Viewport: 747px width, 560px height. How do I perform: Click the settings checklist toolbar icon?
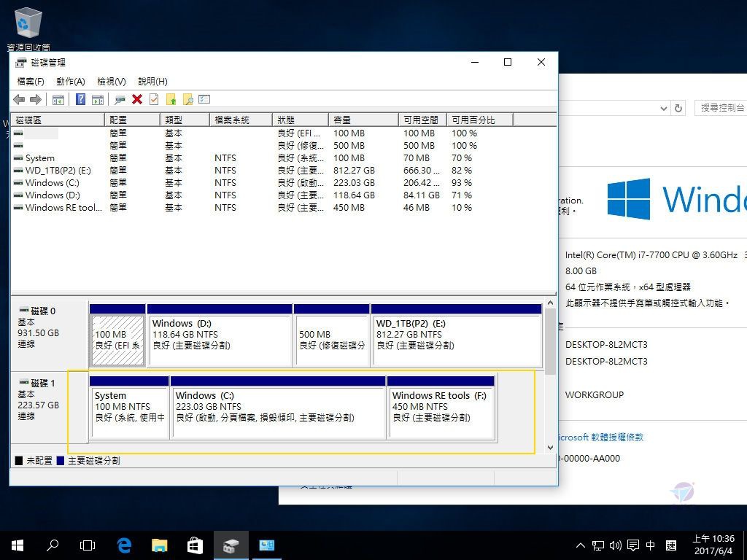tap(204, 99)
